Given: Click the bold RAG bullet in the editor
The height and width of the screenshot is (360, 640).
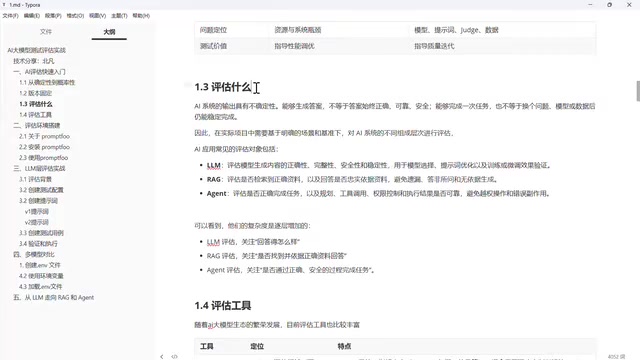Looking at the screenshot, I should tap(213, 179).
